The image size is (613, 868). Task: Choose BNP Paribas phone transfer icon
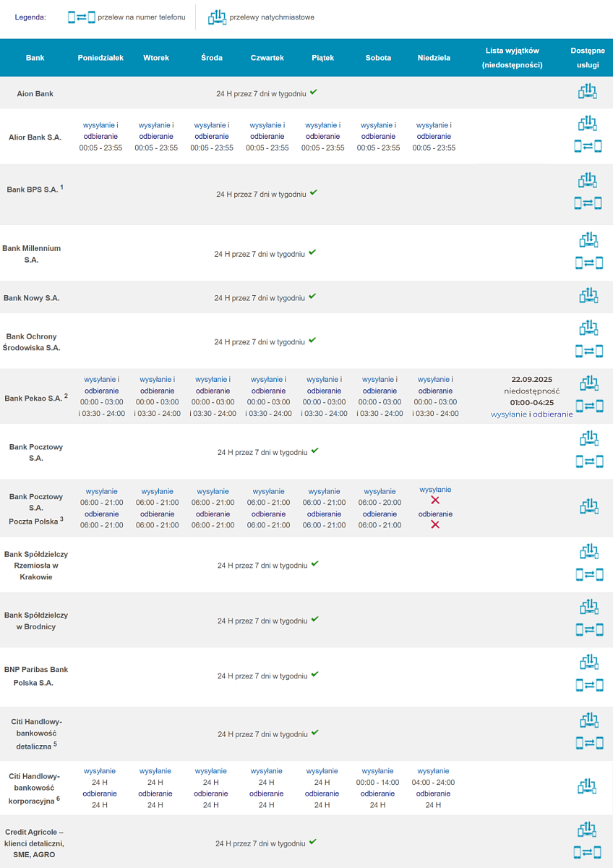(589, 685)
